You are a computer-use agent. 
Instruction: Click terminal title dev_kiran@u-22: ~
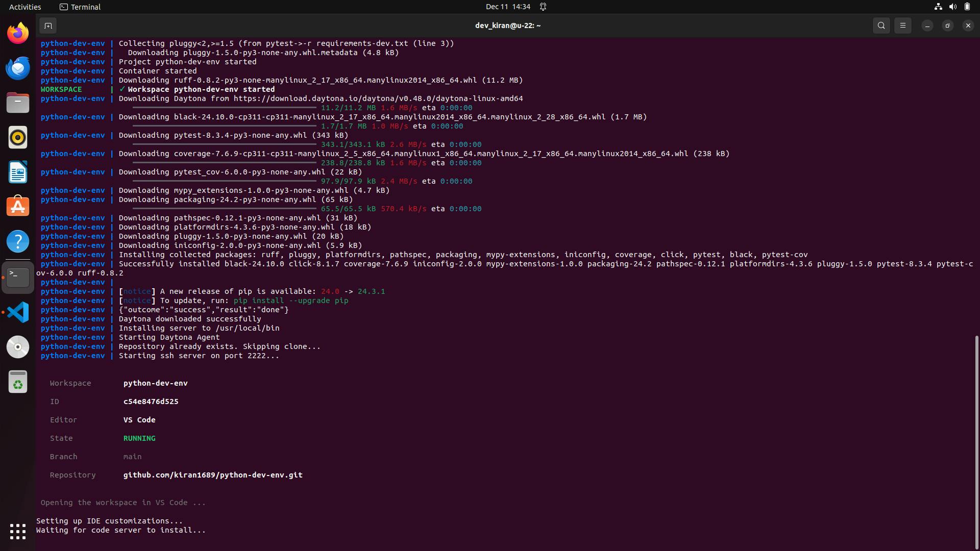pyautogui.click(x=508, y=26)
